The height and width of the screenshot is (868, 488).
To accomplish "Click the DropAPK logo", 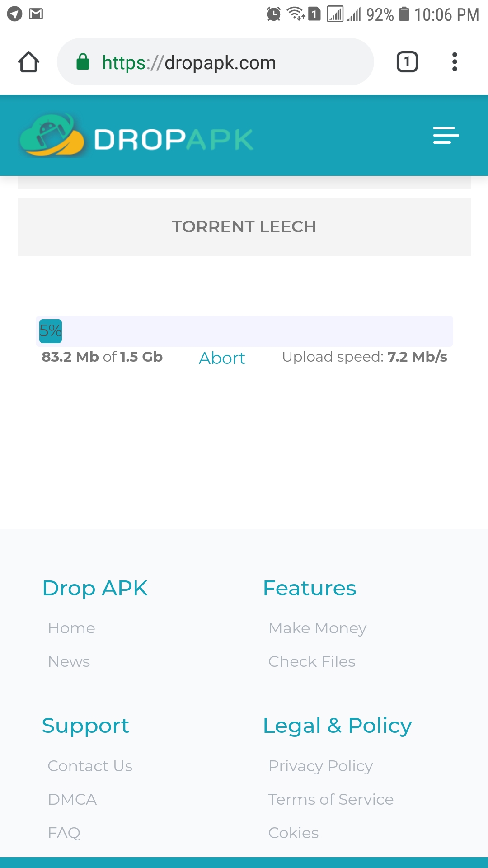I will pyautogui.click(x=136, y=137).
